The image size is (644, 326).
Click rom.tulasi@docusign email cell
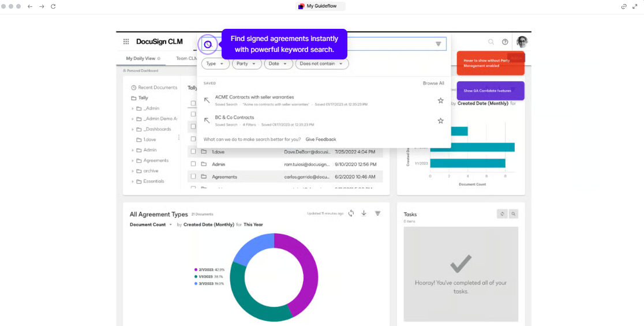[x=307, y=164]
